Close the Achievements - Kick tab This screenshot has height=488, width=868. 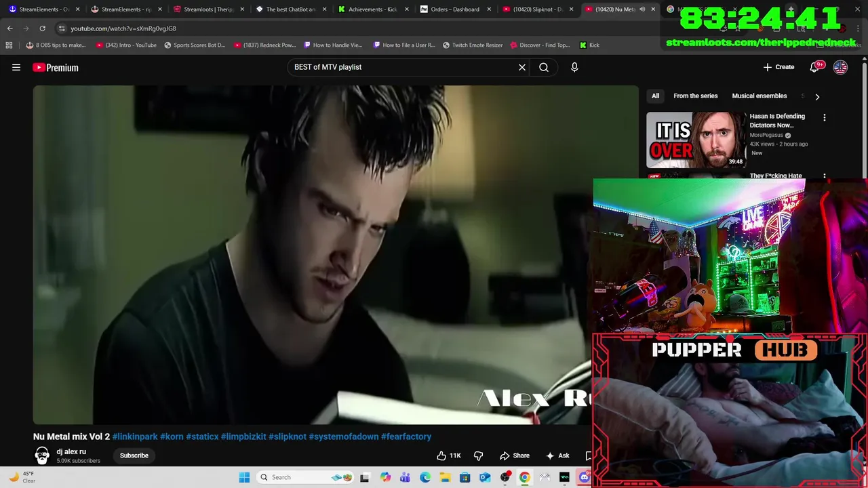(407, 9)
